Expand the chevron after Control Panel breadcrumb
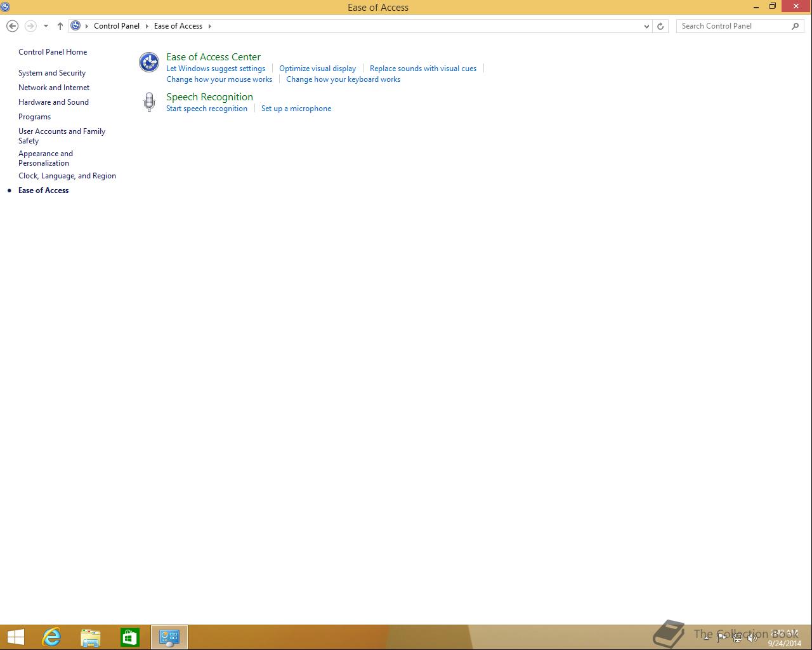The height and width of the screenshot is (650, 812). [x=147, y=26]
